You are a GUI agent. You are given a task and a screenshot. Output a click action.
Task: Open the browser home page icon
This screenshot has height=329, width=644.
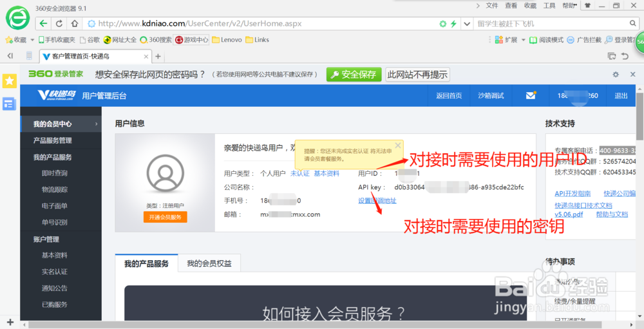pyautogui.click(x=74, y=23)
